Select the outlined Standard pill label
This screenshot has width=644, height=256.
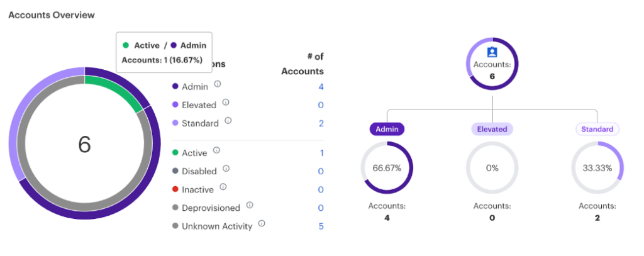[597, 129]
